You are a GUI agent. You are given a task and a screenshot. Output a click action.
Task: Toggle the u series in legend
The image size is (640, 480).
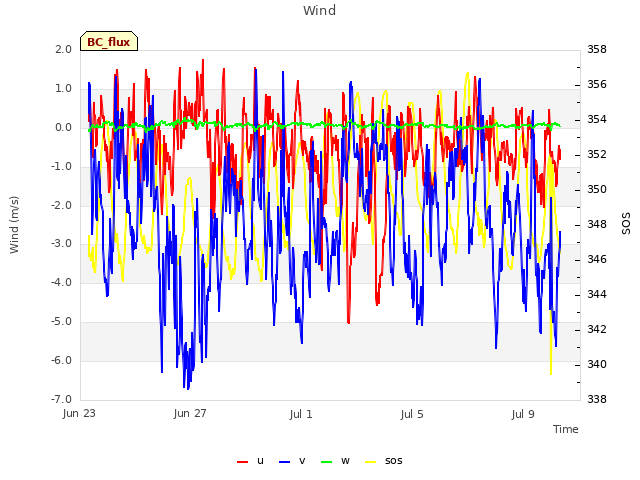(251, 461)
